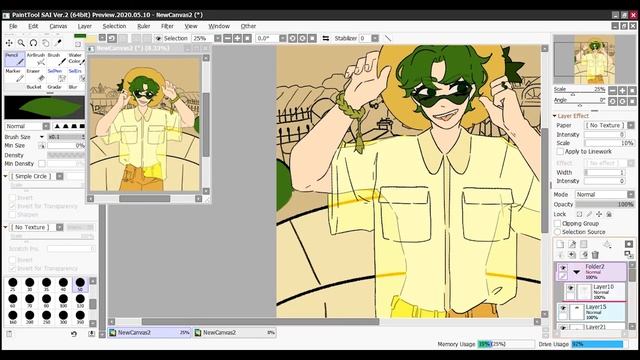Open the layer Mode Normal dropdown
The image size is (640, 360).
point(631,194)
